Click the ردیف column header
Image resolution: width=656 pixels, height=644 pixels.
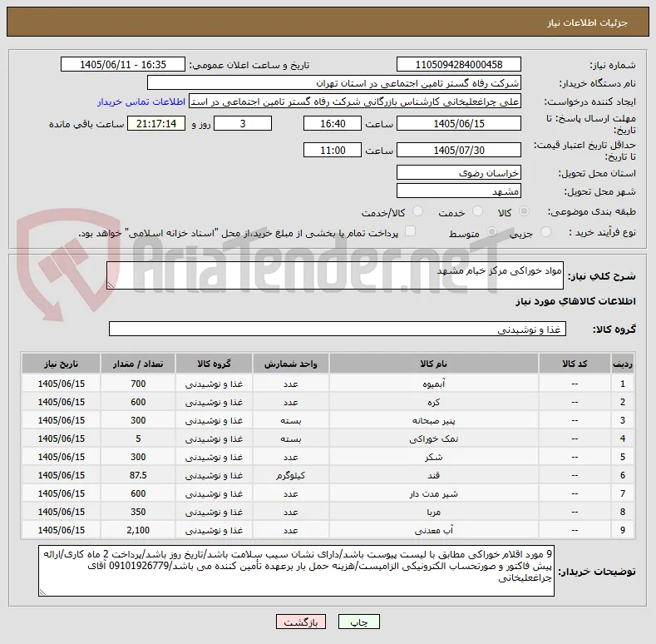[623, 364]
